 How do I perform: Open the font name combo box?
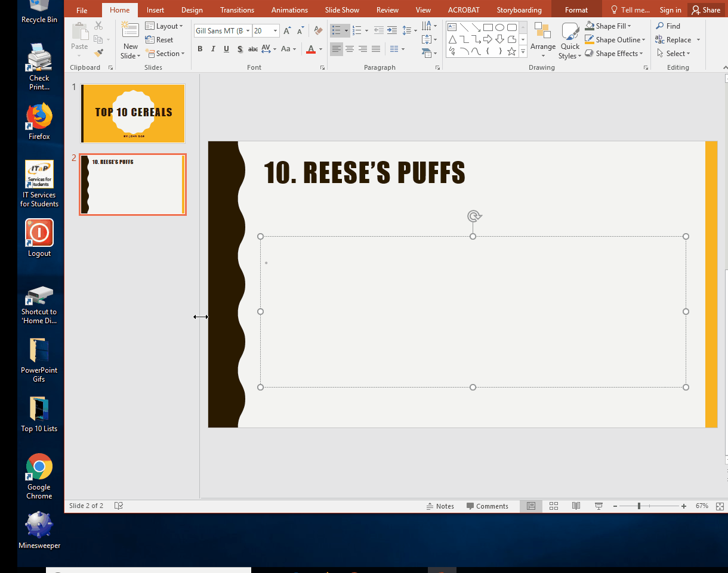click(x=222, y=30)
